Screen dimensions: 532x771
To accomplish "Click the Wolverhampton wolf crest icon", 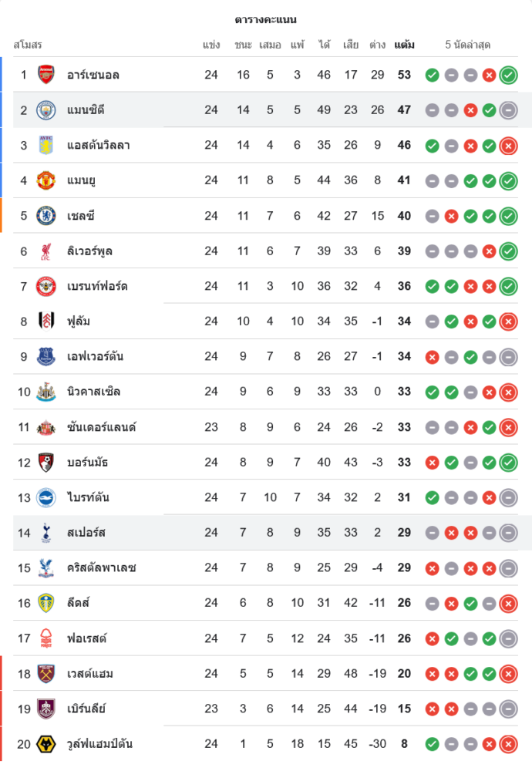I will [x=46, y=744].
